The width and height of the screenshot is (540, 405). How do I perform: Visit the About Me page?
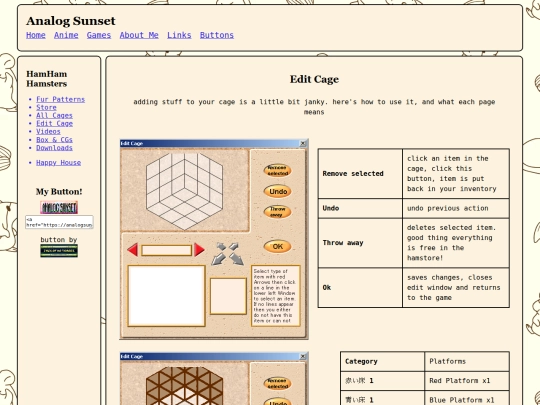pos(139,35)
